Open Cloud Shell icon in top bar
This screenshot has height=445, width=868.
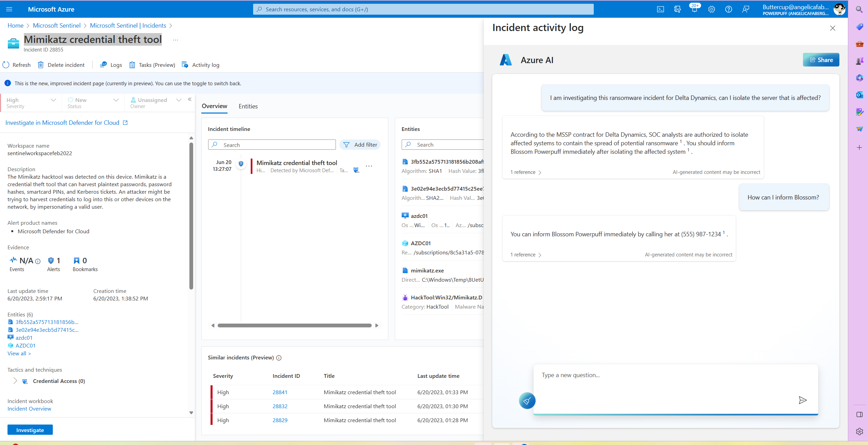[660, 9]
